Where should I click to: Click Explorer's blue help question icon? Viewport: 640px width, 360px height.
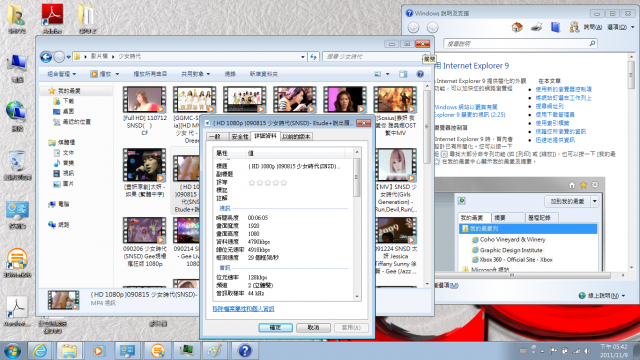tap(420, 74)
